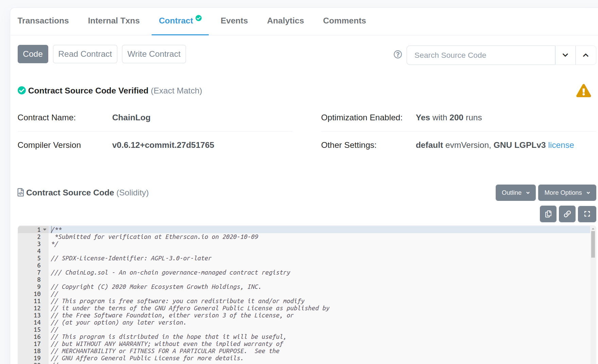Click compiler version v0.6.12+commit.27d51765
598x364 pixels.
click(163, 145)
